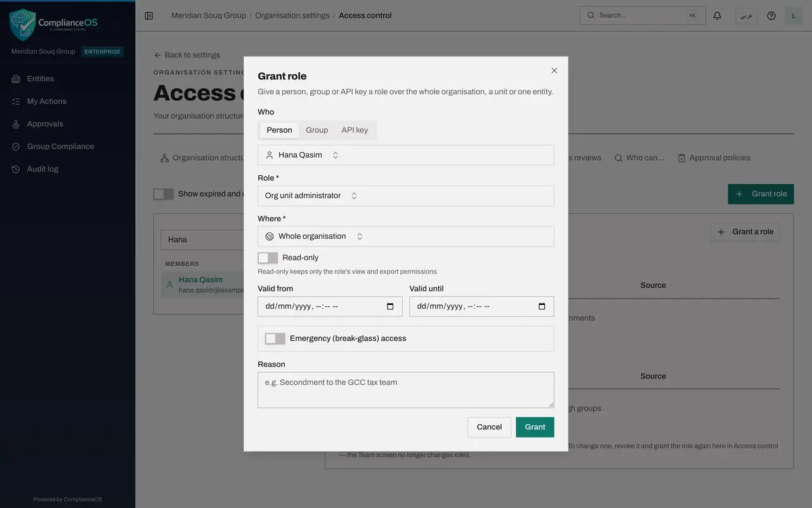
Task: Open the Where dropdown Whole organisation
Action: click(x=406, y=236)
